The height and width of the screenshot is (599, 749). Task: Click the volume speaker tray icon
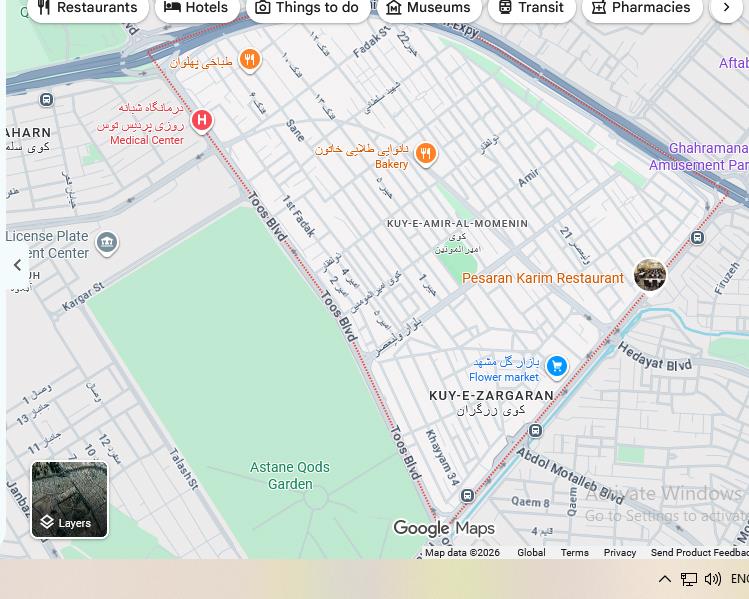712,579
